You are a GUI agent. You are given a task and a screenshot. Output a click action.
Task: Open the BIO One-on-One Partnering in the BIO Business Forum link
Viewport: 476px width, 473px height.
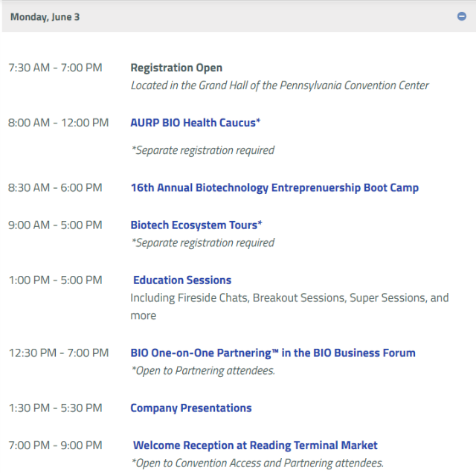(x=273, y=353)
